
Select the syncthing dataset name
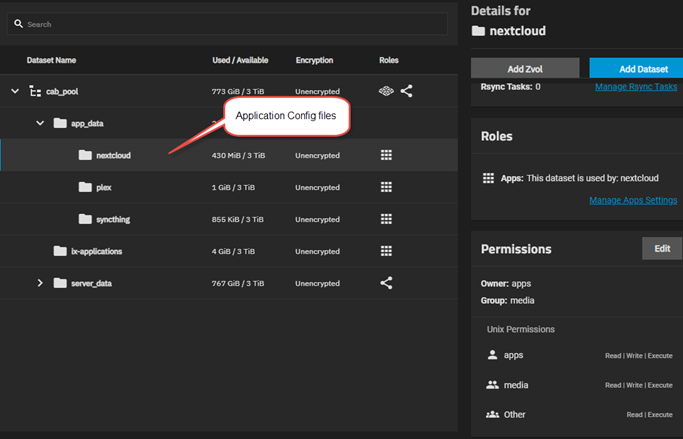coord(113,220)
